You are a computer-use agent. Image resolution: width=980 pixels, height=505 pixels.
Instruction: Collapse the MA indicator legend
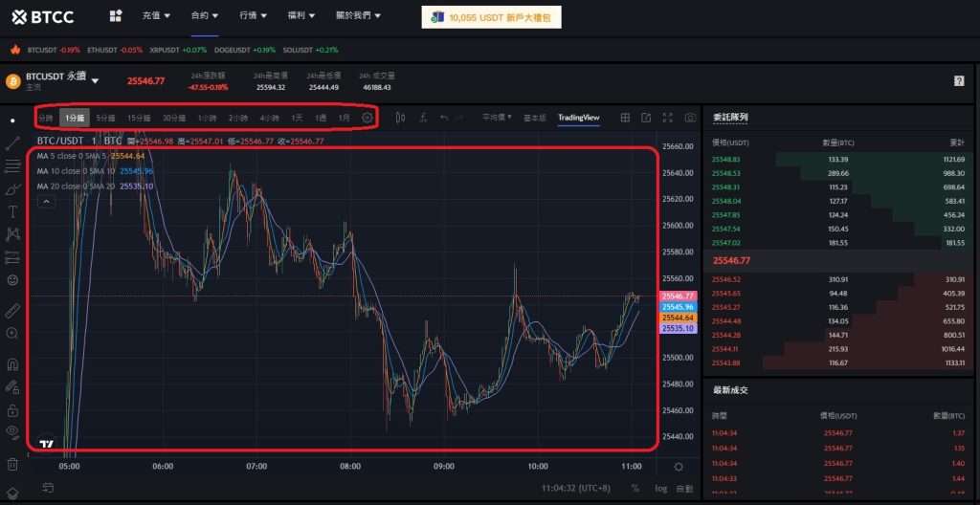pyautogui.click(x=45, y=202)
